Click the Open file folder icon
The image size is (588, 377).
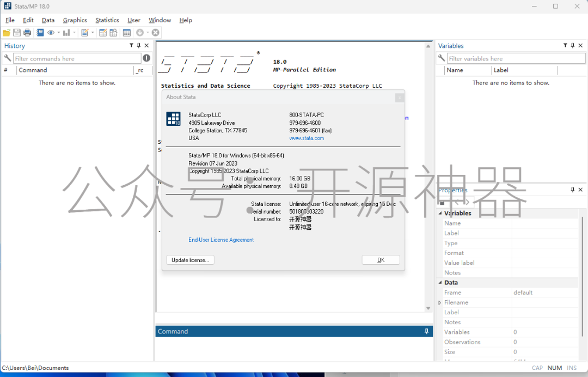tap(7, 33)
